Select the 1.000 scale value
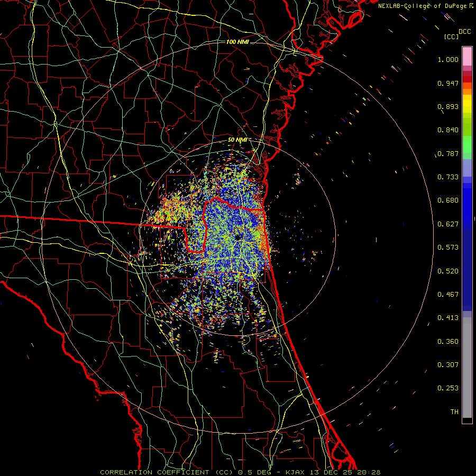 [x=448, y=59]
